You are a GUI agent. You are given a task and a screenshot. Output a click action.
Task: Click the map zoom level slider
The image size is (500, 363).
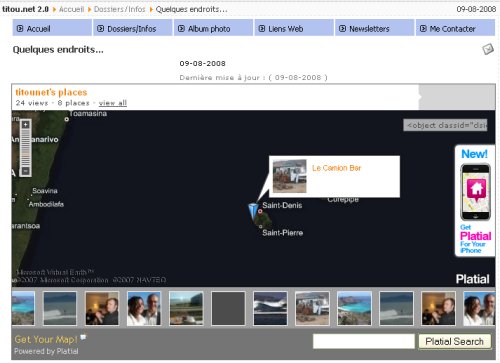[26, 148]
